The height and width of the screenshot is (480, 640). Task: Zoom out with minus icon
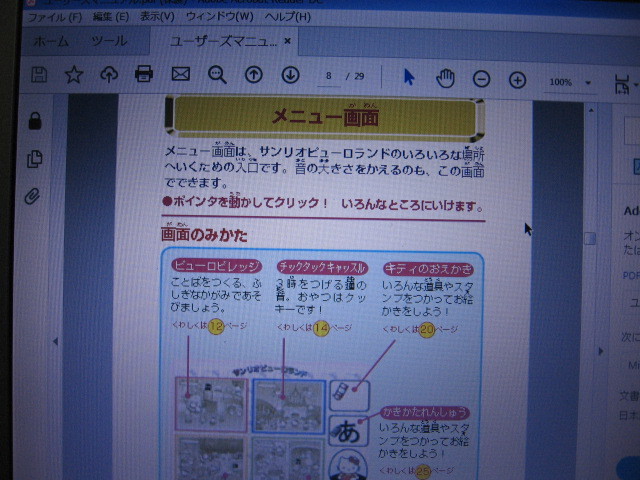click(481, 79)
